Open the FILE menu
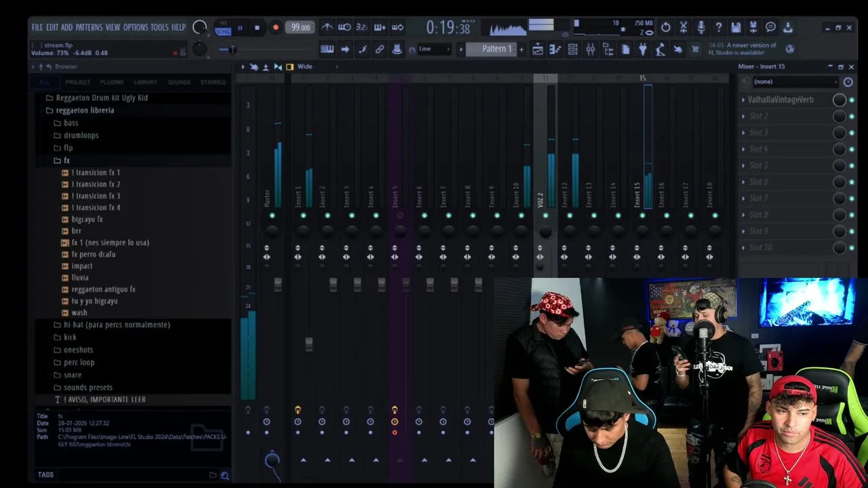This screenshot has width=868, height=488. (37, 27)
